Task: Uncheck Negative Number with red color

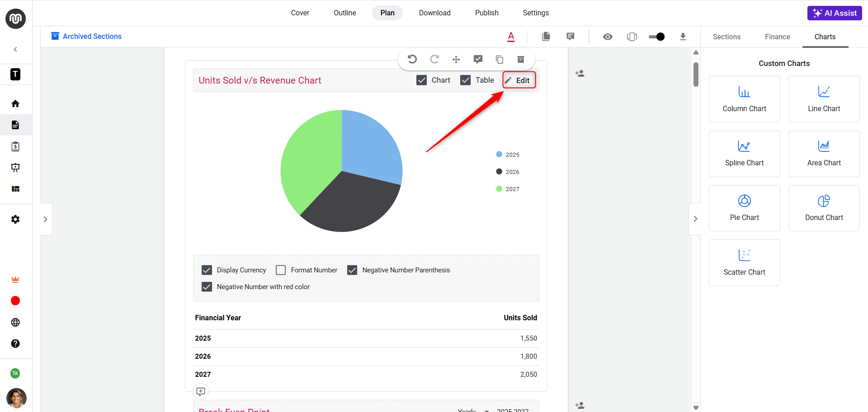Action: (207, 287)
